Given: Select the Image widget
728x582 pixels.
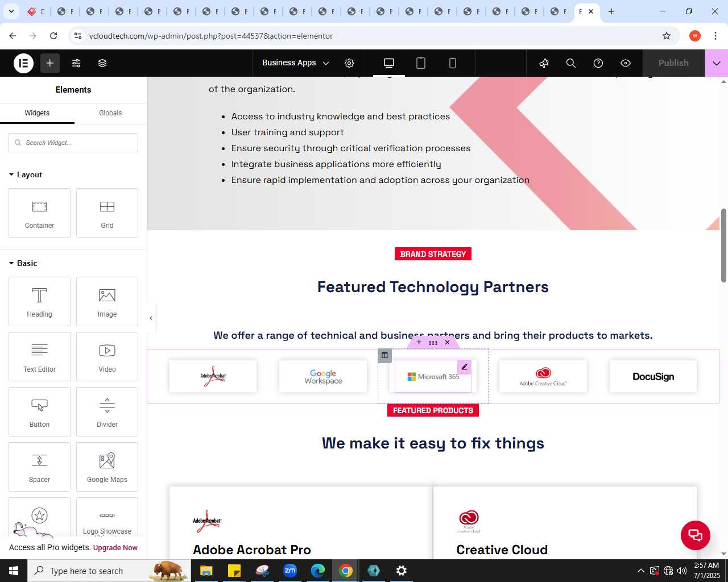Looking at the screenshot, I should tap(107, 301).
